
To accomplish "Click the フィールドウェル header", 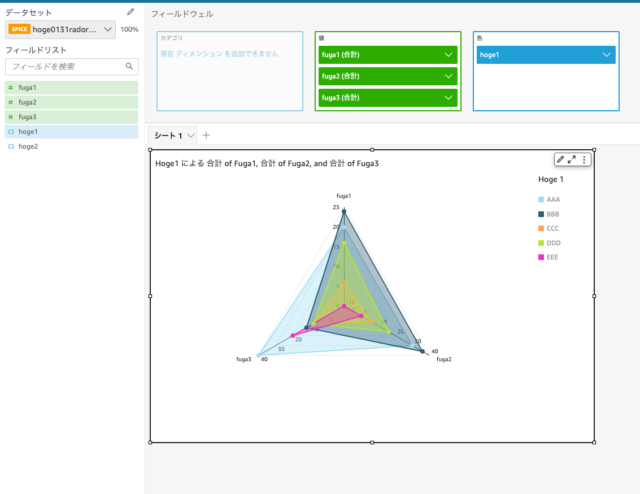I will (182, 14).
